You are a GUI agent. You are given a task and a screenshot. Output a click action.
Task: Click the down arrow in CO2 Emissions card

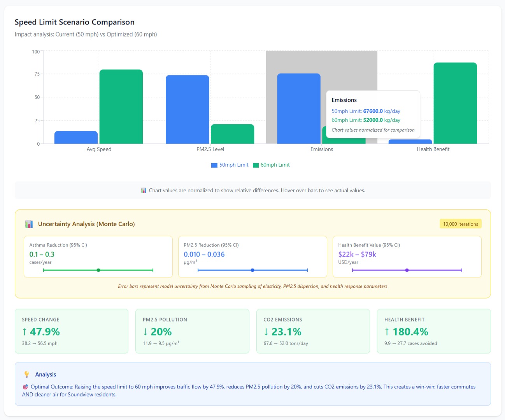[266, 332]
